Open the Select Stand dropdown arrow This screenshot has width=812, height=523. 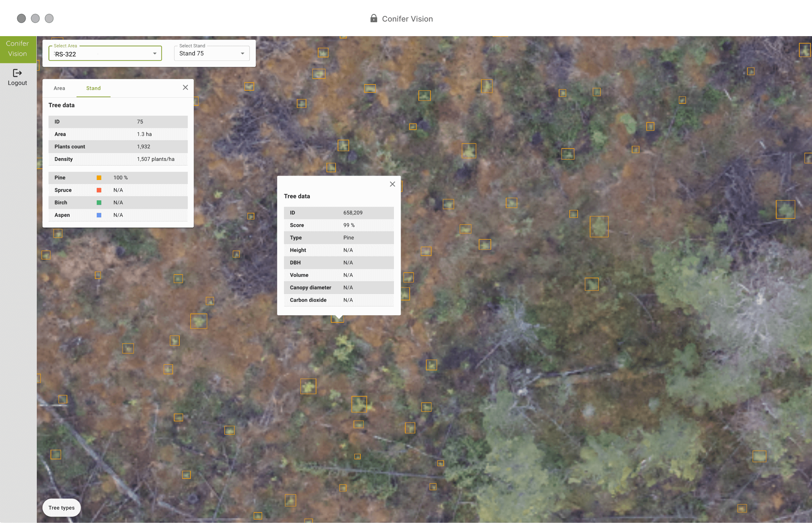[x=242, y=54]
